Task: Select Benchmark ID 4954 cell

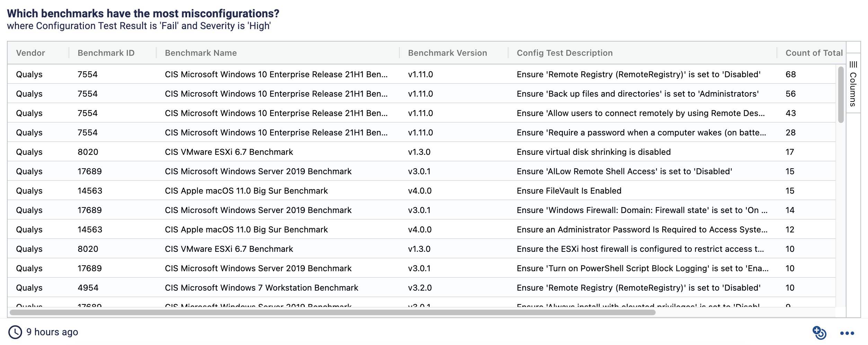Action: (88, 288)
